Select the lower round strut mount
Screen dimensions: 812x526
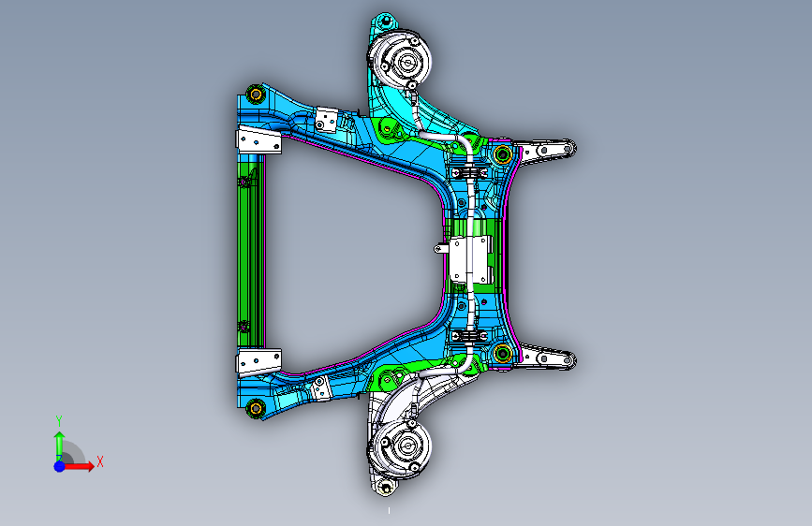400,449
